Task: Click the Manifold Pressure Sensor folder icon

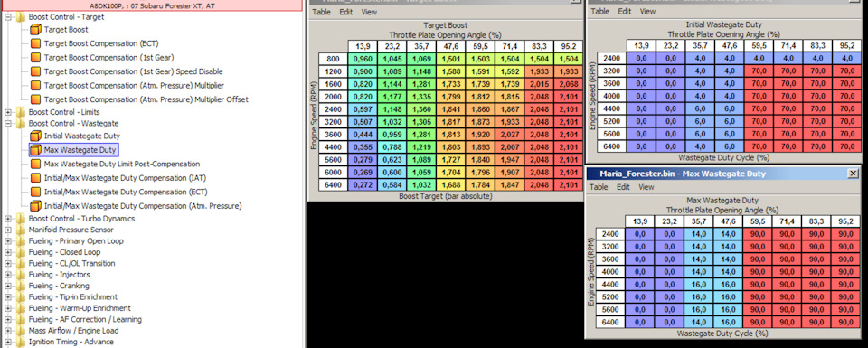Action: pos(21,230)
